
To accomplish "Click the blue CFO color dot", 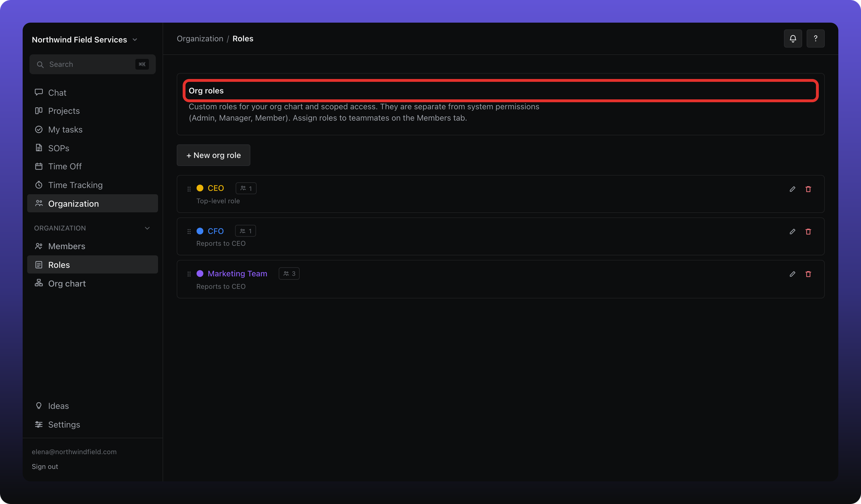I will (200, 231).
